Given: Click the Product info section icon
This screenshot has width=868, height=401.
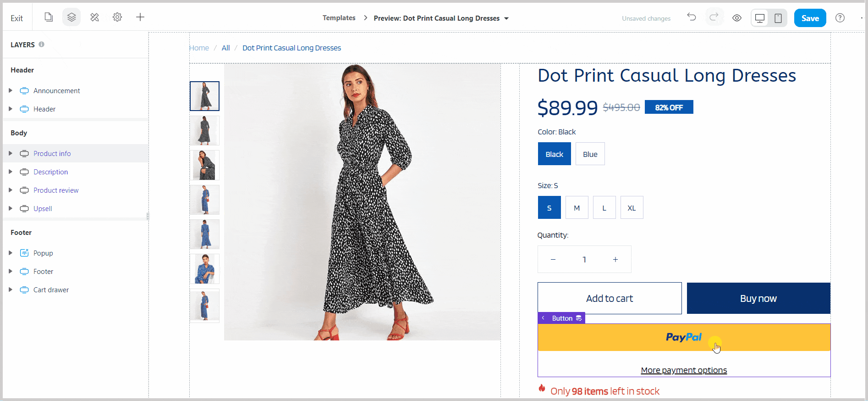Looking at the screenshot, I should click(x=24, y=154).
